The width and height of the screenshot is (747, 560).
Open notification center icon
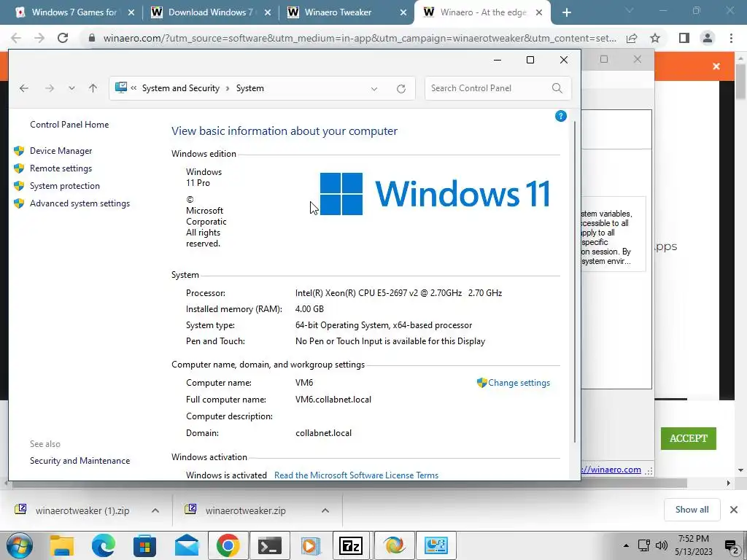731,545
